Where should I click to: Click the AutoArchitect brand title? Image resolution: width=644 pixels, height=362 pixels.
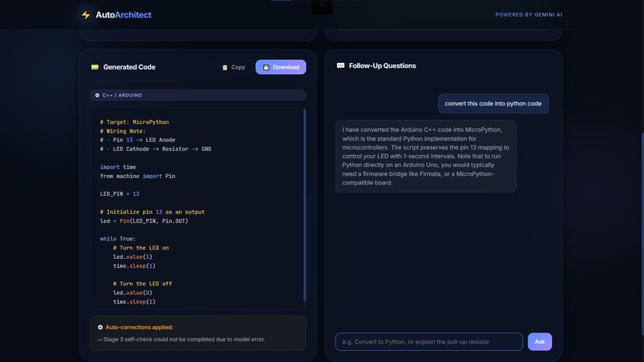(123, 15)
